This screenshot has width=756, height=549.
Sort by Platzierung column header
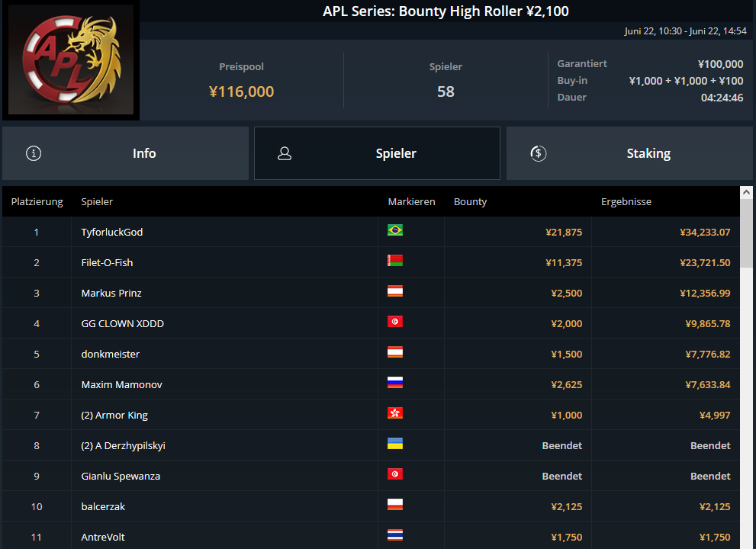click(x=37, y=201)
